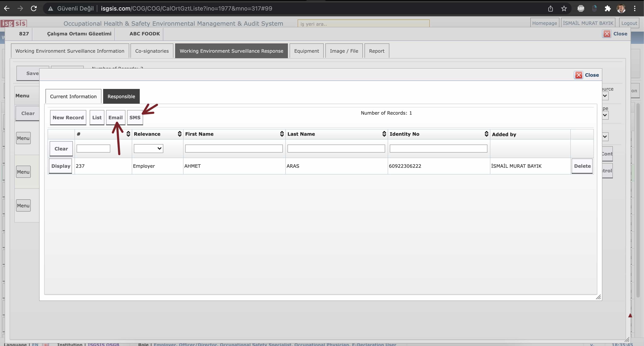This screenshot has width=644, height=346.
Task: Sort by Identity No column arrows
Action: 486,134
